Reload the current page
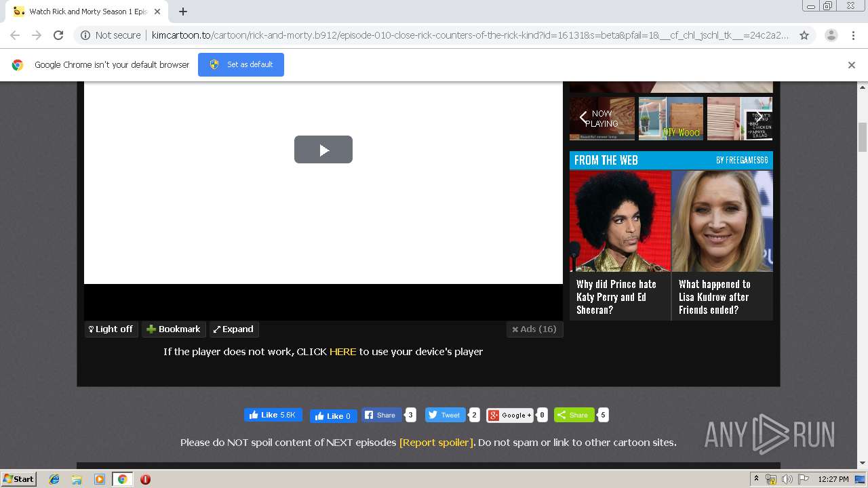 [x=58, y=35]
